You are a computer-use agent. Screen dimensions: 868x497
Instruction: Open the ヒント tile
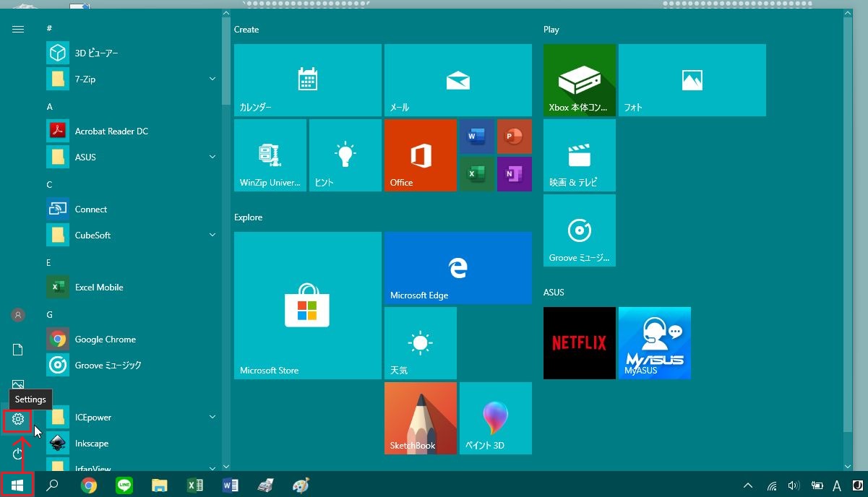(x=345, y=155)
